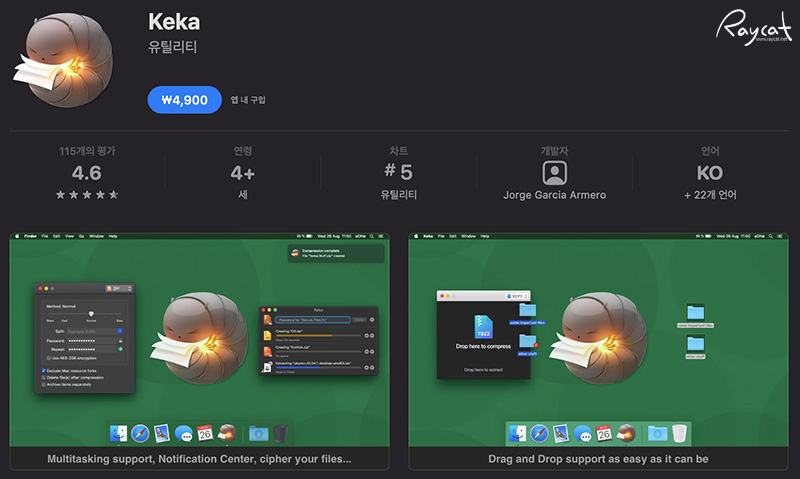The height and width of the screenshot is (479, 800).
Task: Click the #5 chart rank
Action: [398, 172]
